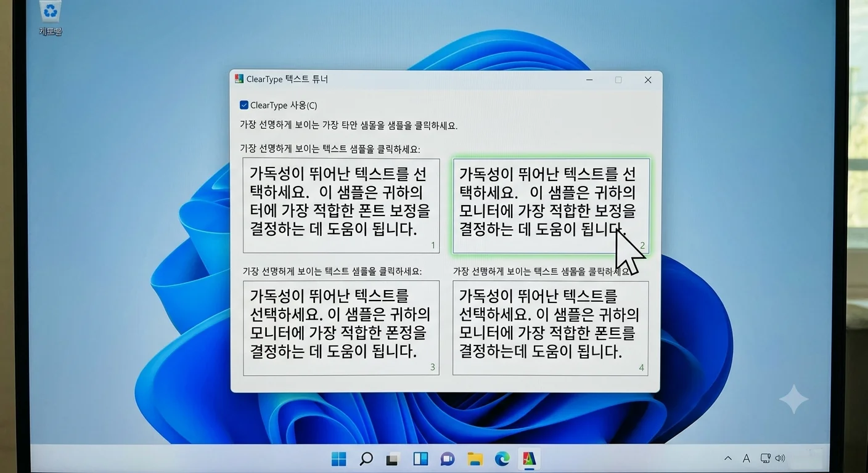
Task: Uncheck the ClearType 사용(C) checkbox
Action: tap(244, 105)
